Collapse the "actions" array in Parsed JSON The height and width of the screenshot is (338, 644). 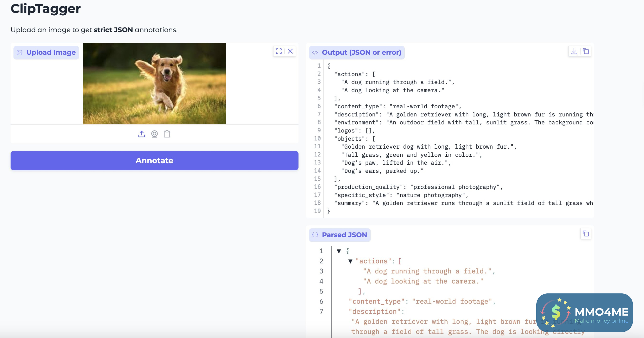point(350,261)
